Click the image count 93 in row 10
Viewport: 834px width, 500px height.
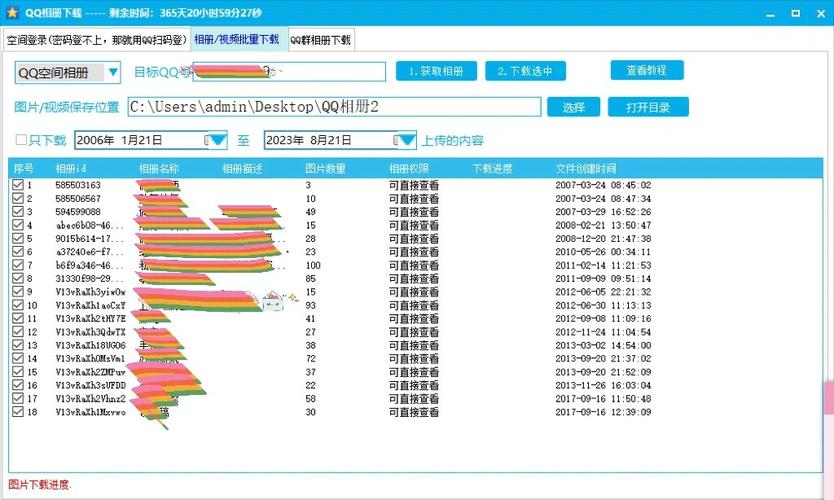point(311,305)
